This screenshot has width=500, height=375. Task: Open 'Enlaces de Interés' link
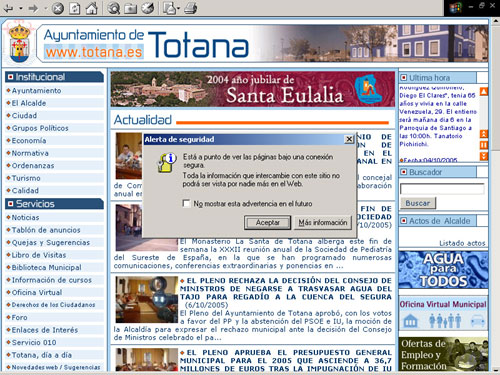coord(45,330)
